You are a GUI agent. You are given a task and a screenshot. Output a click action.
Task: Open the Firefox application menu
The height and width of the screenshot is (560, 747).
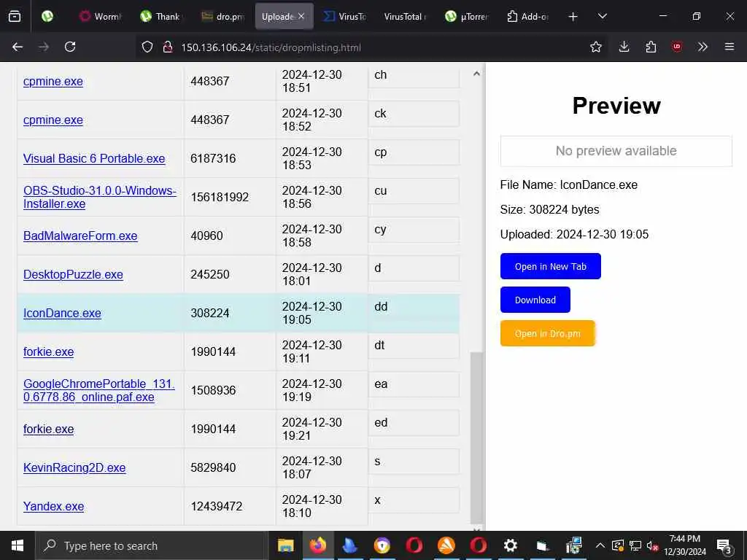coord(729,47)
